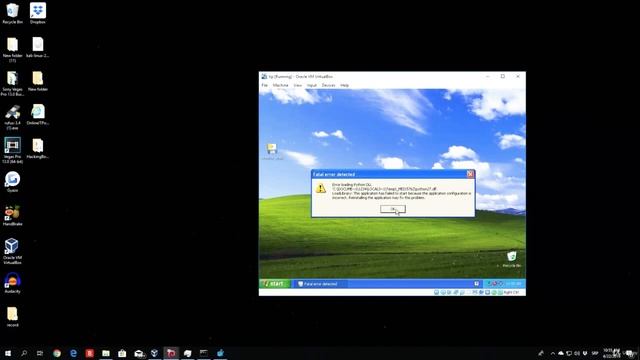640x360 pixels.
Task: Launch Google Chrome from the taskbar
Action: tap(57, 353)
